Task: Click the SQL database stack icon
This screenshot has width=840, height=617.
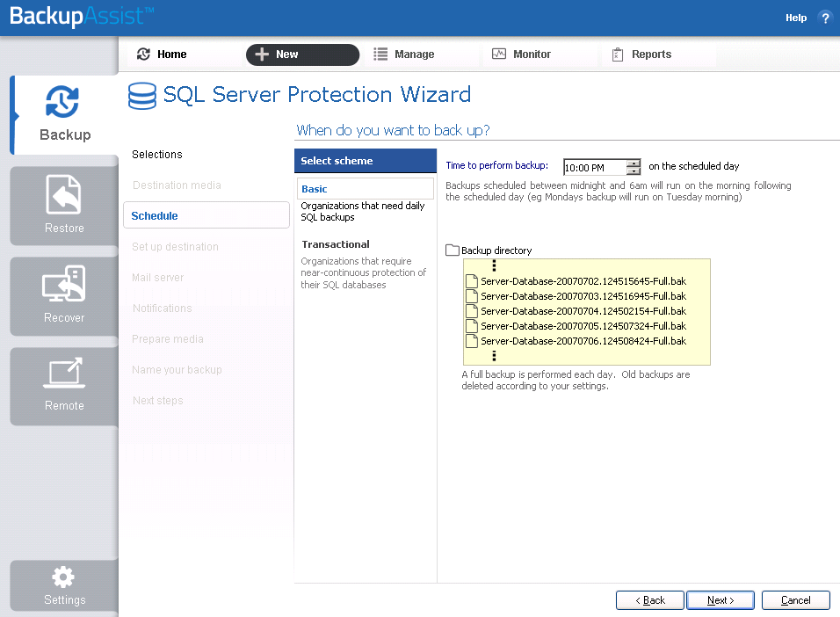Action: (x=142, y=96)
